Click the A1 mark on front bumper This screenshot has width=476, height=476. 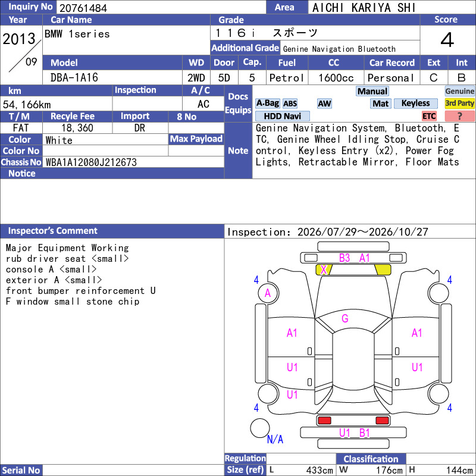point(364,258)
